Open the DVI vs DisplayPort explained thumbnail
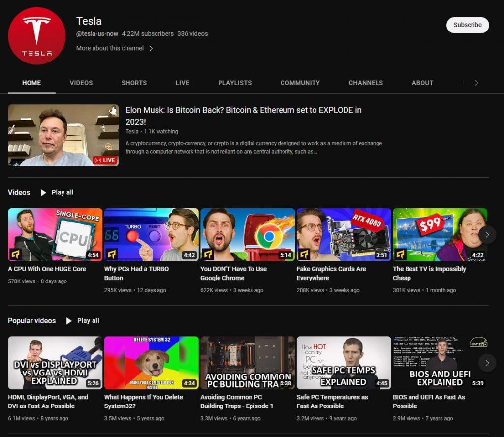Viewport: 504px width, 437px height. tap(55, 363)
